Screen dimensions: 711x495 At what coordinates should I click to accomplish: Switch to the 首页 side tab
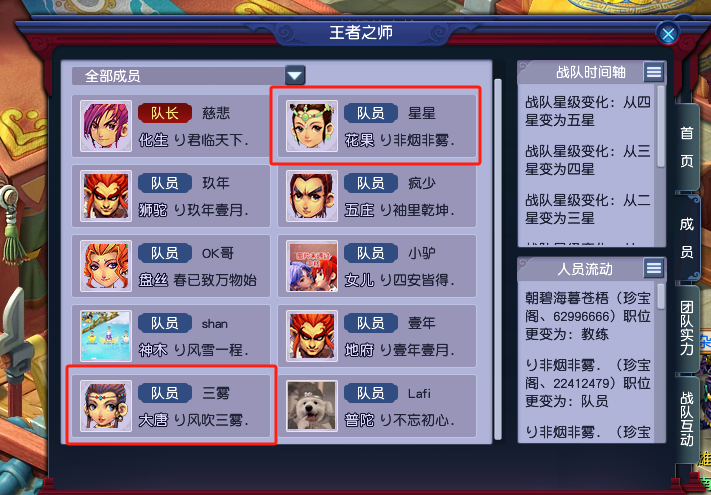tap(687, 147)
